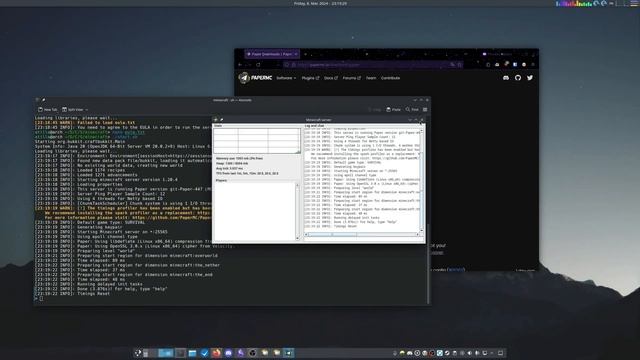Viewport: 640px width, 360px height.
Task: Open the PaperMC Discord icon link
Action: (506, 78)
